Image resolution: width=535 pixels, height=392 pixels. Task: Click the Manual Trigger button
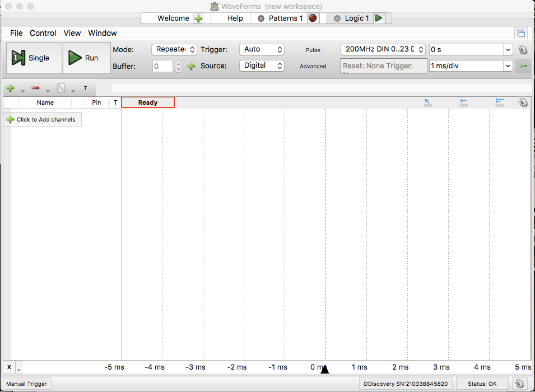click(x=26, y=384)
